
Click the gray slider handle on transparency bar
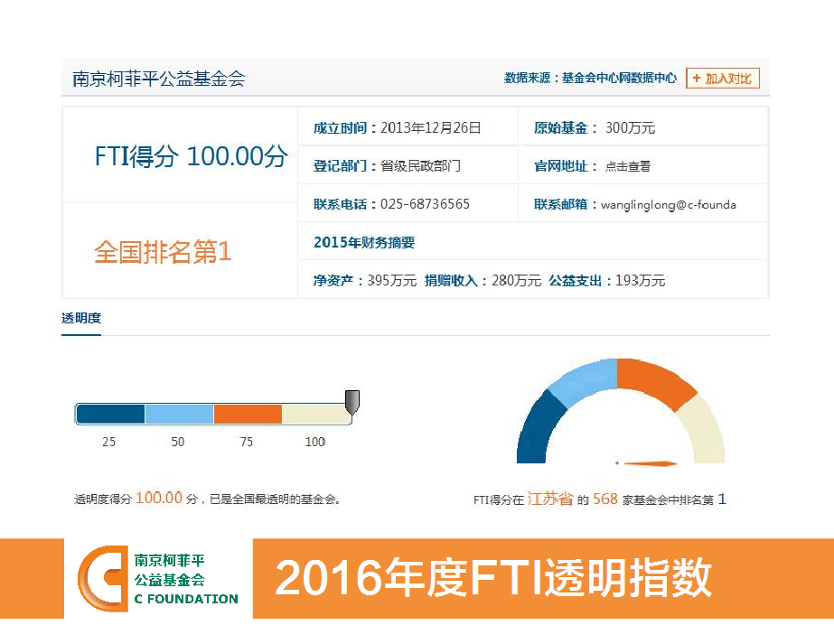[352, 402]
